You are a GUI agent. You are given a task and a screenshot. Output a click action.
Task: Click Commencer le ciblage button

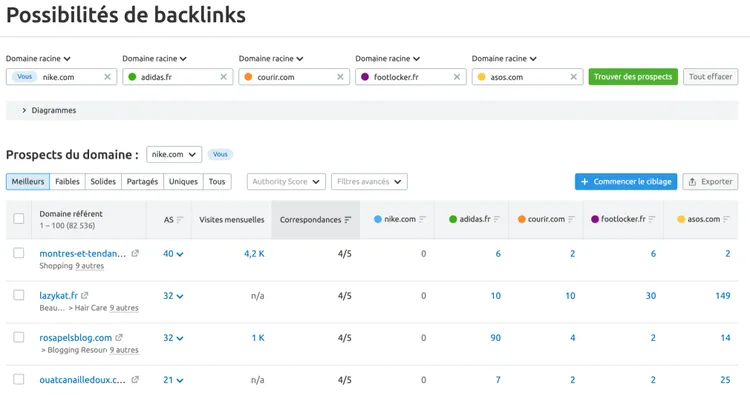point(626,182)
